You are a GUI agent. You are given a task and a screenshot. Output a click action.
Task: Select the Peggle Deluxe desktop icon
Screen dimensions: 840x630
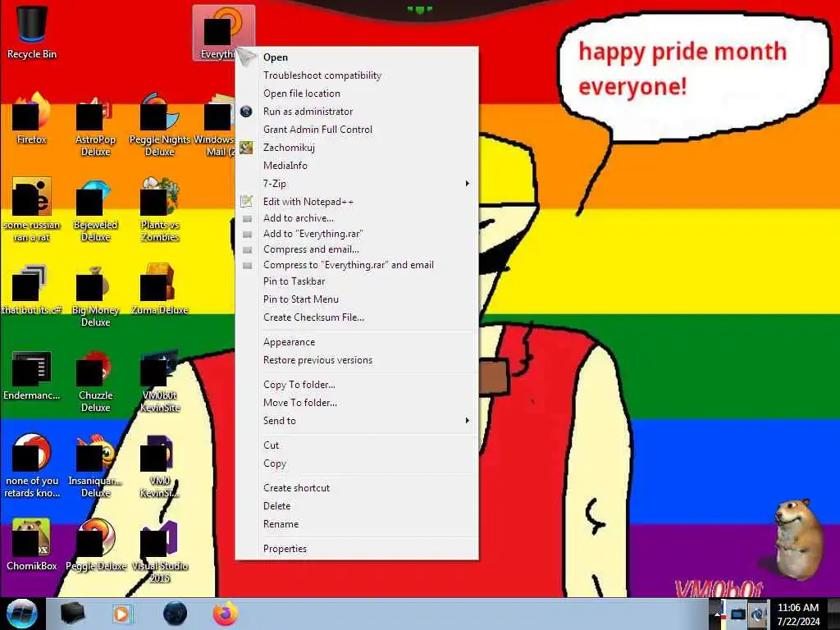click(95, 545)
